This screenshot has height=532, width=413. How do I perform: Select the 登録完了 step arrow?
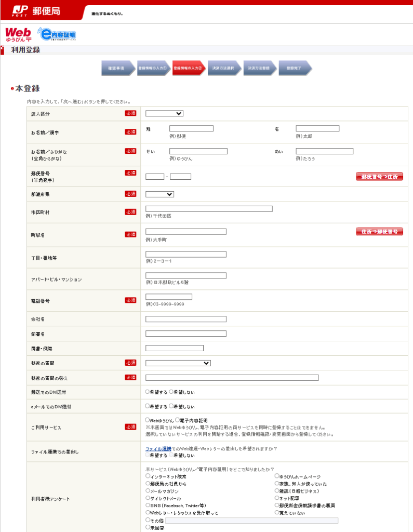point(295,68)
